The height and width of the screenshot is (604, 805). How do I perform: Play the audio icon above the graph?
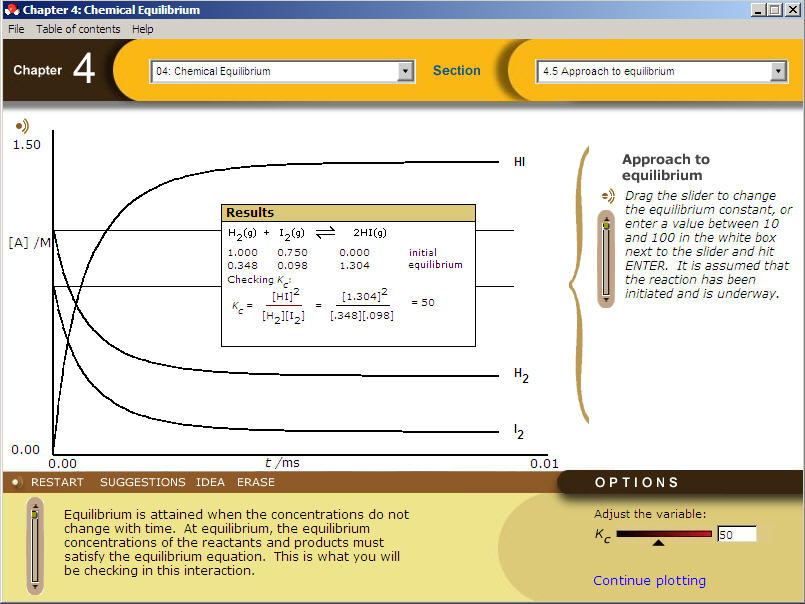[x=22, y=126]
